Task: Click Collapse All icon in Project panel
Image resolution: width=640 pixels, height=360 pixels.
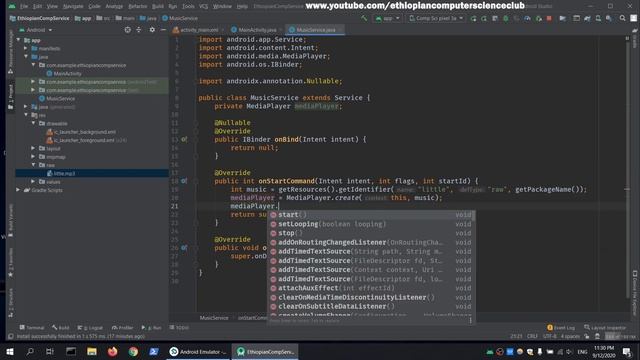Action: click(x=139, y=30)
